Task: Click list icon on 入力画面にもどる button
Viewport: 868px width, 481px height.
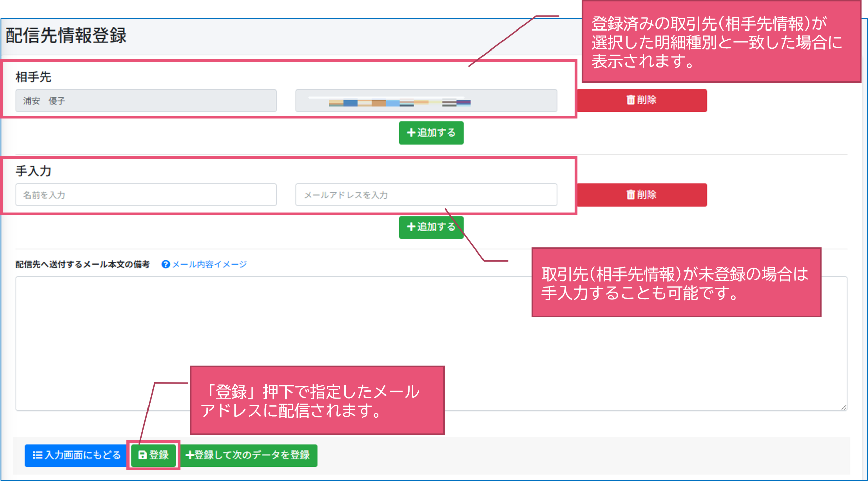Action: pyautogui.click(x=37, y=455)
